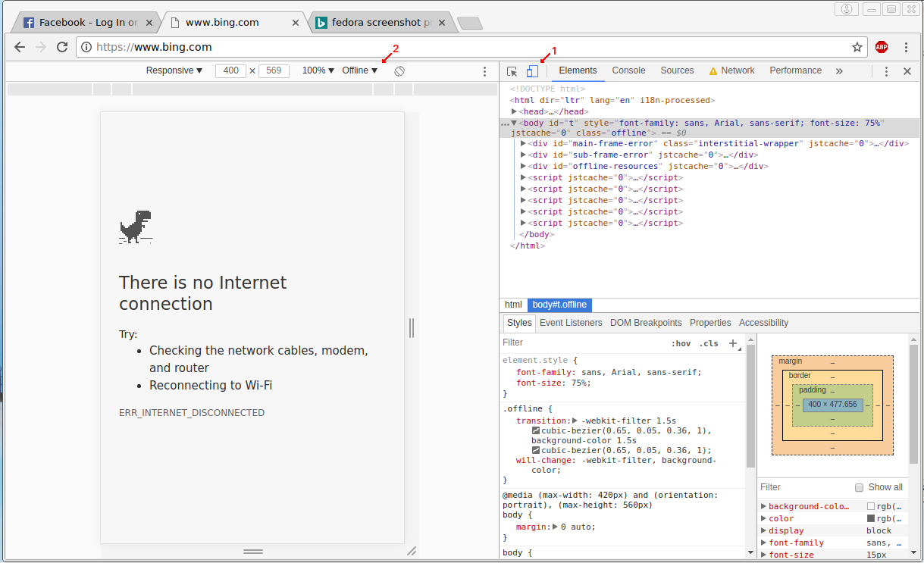Screen dimensions: 924x563
Task: Go back to the previous page
Action: tap(20, 47)
